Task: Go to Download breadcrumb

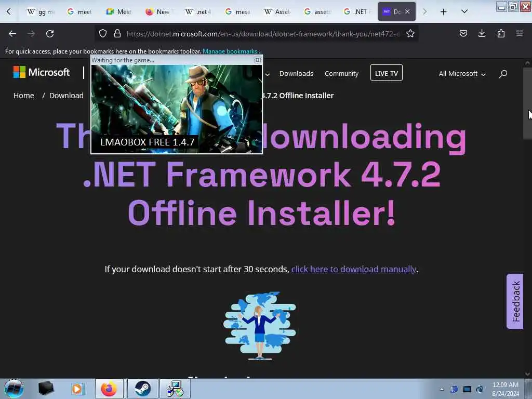Action: [x=66, y=96]
